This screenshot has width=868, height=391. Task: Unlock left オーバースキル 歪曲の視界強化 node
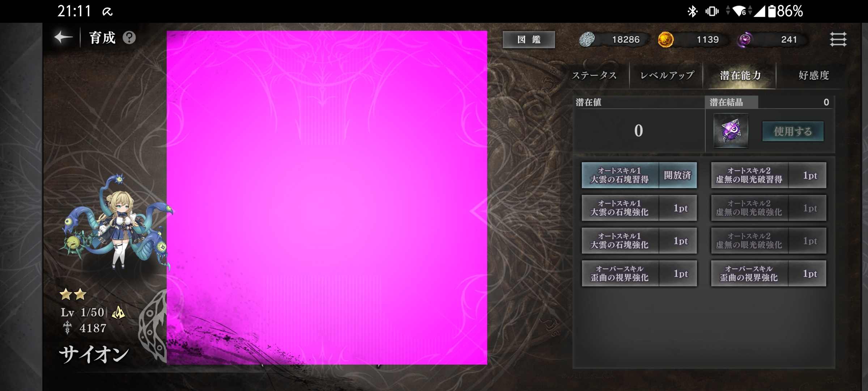click(639, 274)
